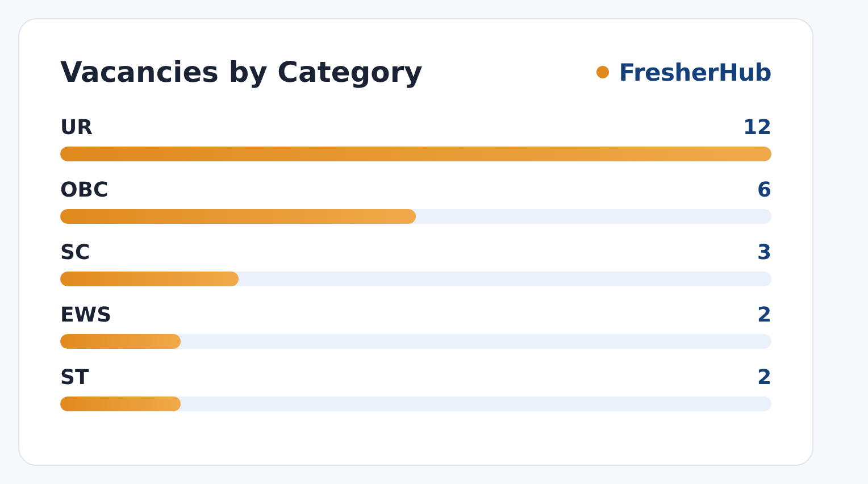Click the UR vacancy count 12
This screenshot has width=868, height=484.
(757, 127)
